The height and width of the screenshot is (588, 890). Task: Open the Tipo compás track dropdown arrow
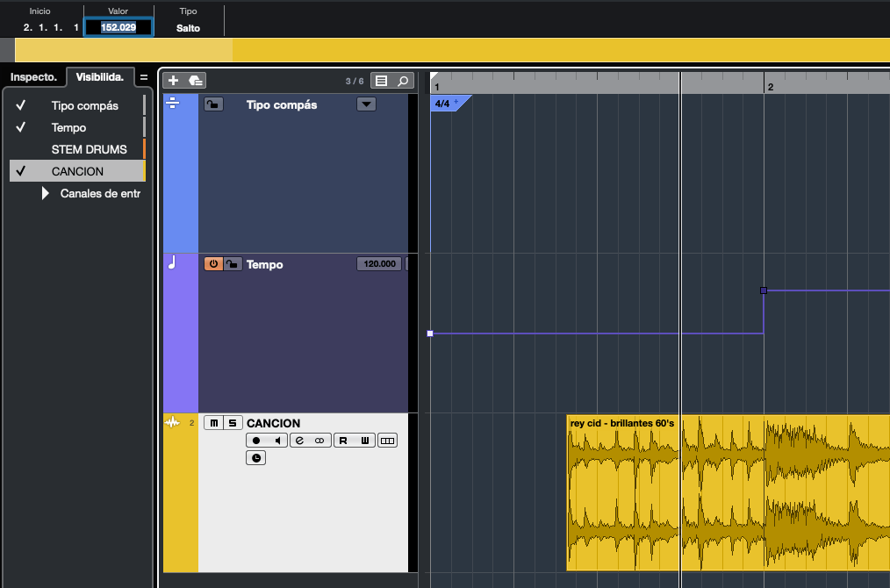pyautogui.click(x=366, y=104)
